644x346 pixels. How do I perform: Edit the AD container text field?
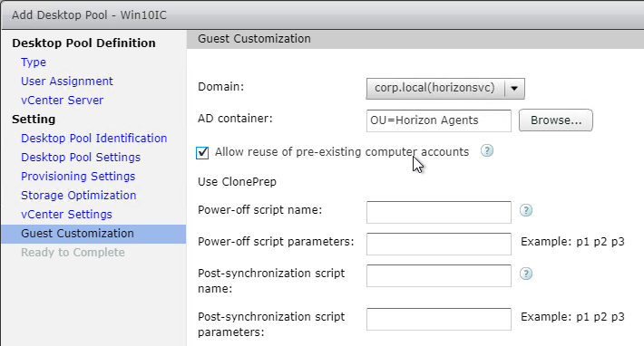tap(439, 120)
